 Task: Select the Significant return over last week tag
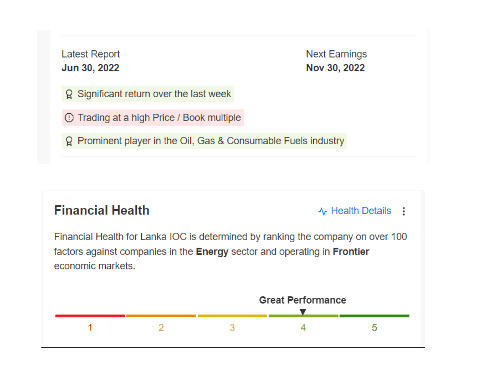148,94
